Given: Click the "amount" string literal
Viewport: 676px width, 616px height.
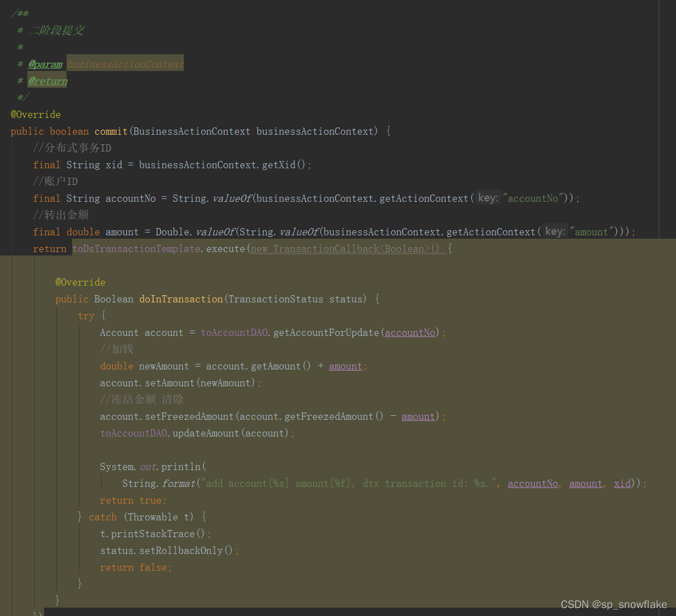Looking at the screenshot, I should pyautogui.click(x=591, y=232).
